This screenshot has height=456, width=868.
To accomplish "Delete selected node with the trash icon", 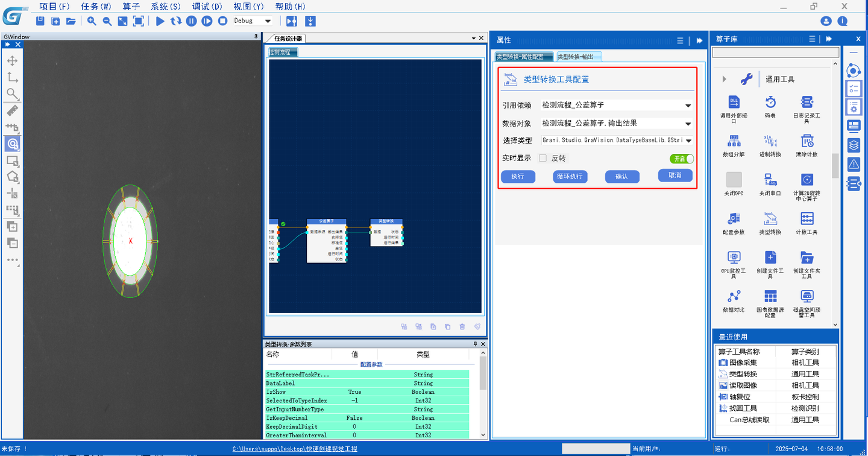I will pyautogui.click(x=462, y=327).
